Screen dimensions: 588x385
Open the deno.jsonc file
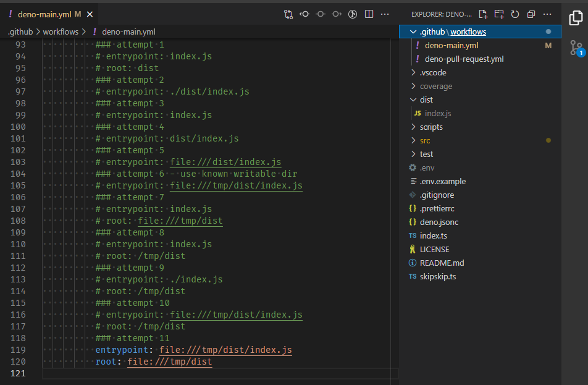point(480,222)
